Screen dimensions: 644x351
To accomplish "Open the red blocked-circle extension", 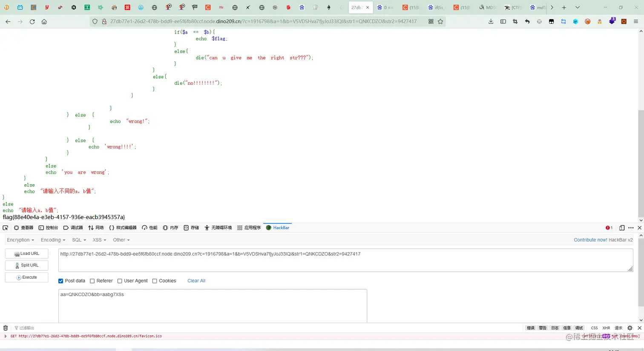I will coord(587,21).
